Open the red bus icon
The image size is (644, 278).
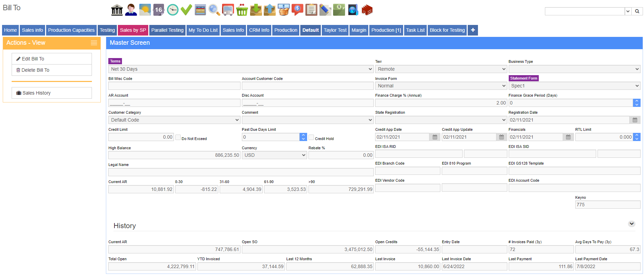click(228, 10)
